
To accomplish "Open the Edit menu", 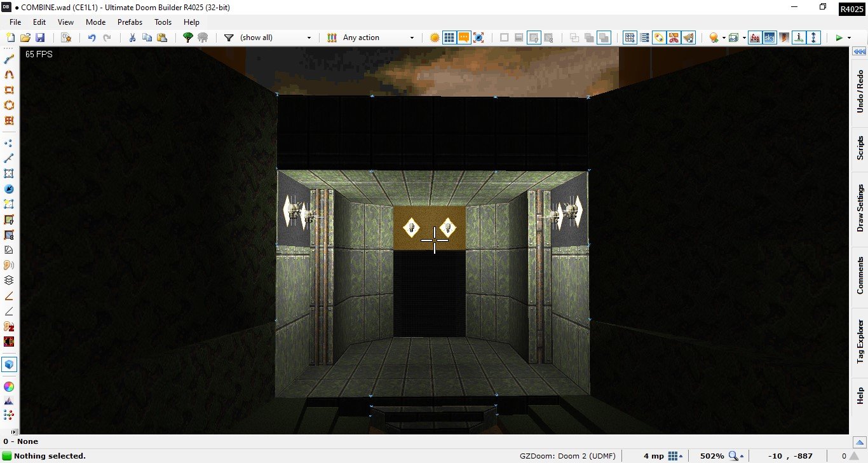I will pos(39,22).
